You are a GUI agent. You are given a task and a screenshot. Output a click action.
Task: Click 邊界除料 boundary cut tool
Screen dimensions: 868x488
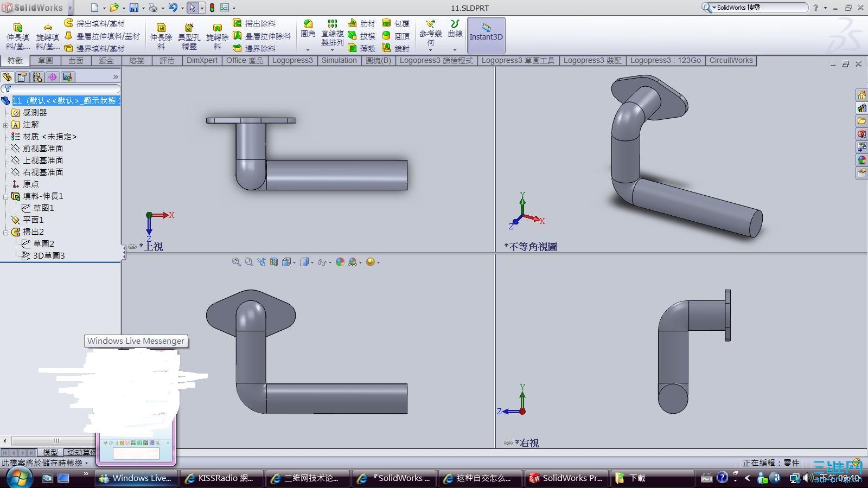(x=254, y=48)
